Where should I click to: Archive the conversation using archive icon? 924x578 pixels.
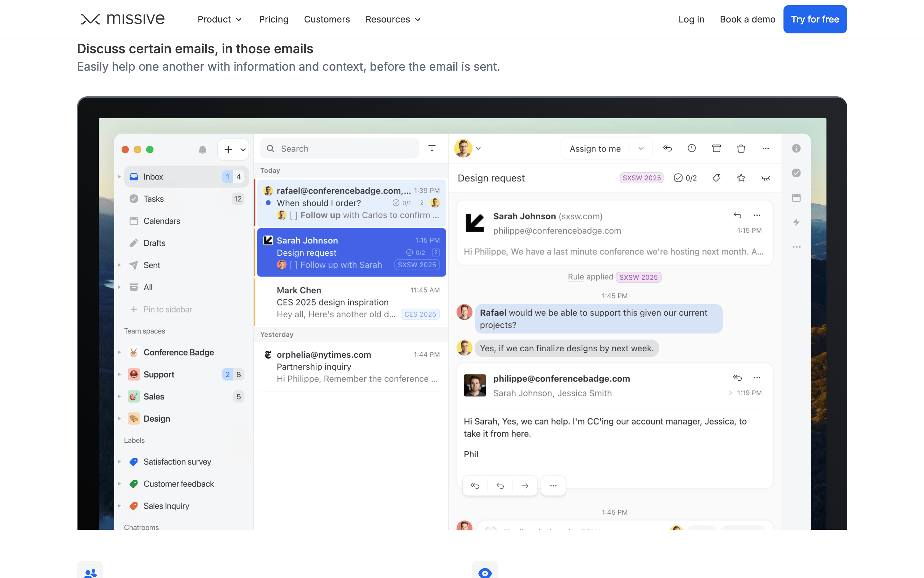pos(716,148)
